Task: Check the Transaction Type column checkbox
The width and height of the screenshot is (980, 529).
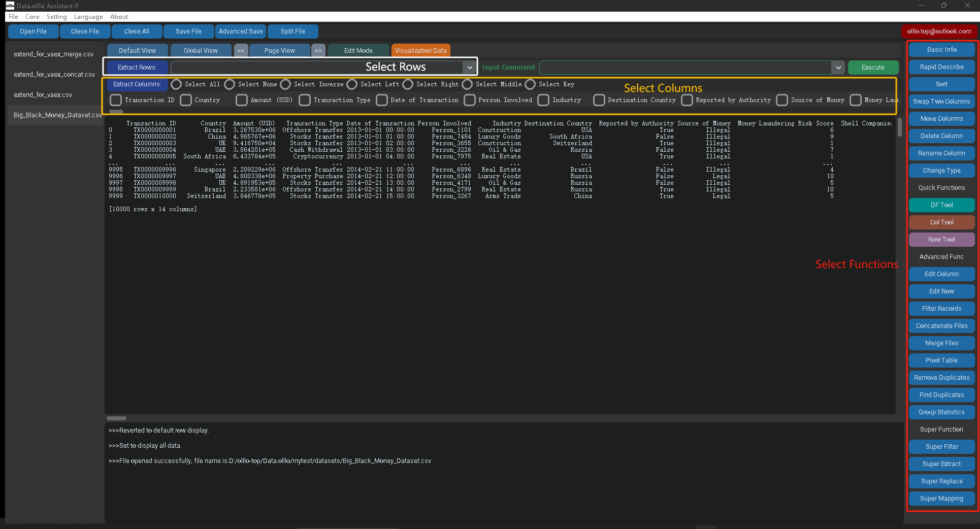Action: (305, 100)
